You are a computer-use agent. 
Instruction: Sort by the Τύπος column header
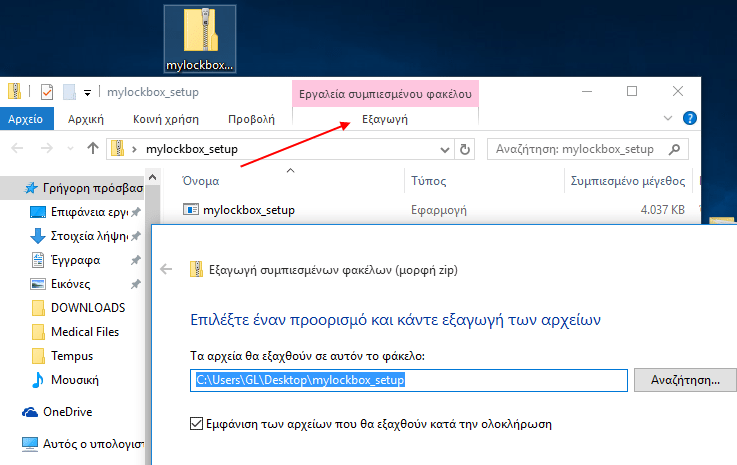(x=428, y=181)
